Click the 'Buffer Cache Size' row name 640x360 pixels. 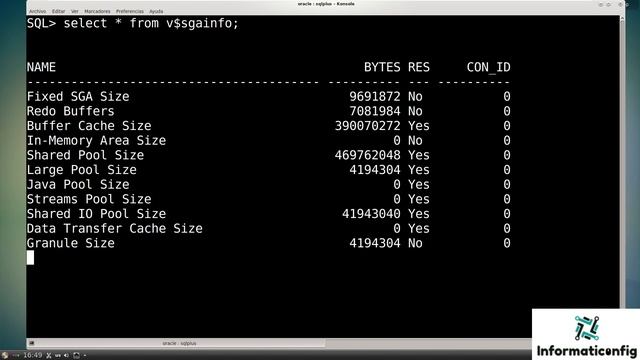[89, 126]
